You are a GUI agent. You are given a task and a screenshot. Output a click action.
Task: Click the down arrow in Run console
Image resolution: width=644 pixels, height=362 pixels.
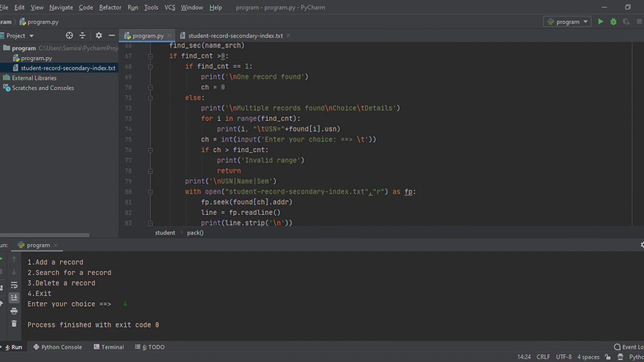[14, 272]
